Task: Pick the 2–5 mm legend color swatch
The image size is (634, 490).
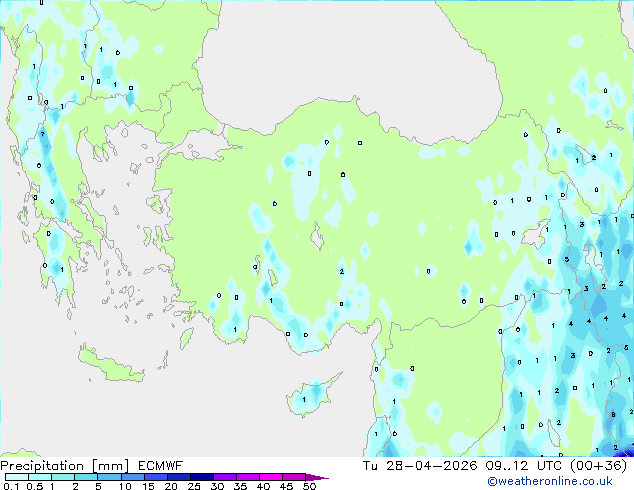Action: (x=86, y=477)
